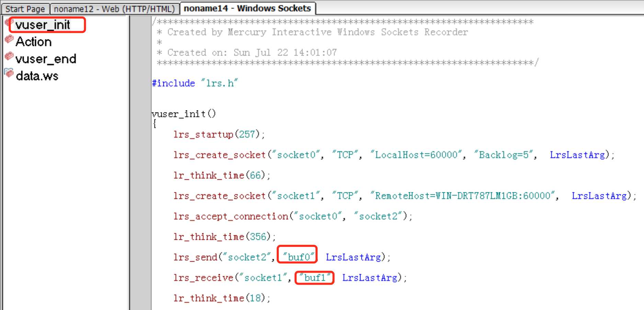
Task: Click the "socket2" argument in lrs_accept_connection
Action: [378, 216]
